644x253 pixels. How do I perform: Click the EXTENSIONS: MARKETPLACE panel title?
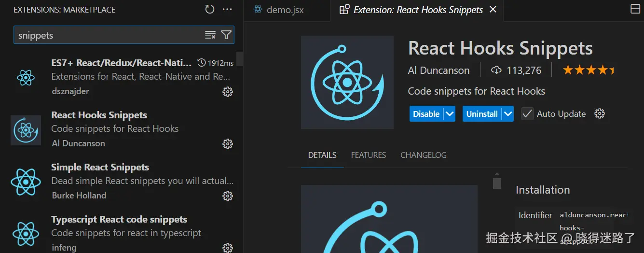pos(64,9)
